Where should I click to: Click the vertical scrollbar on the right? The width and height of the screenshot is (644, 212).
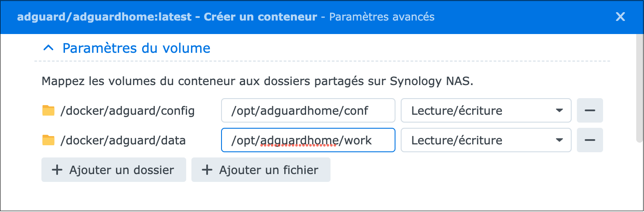(x=640, y=87)
